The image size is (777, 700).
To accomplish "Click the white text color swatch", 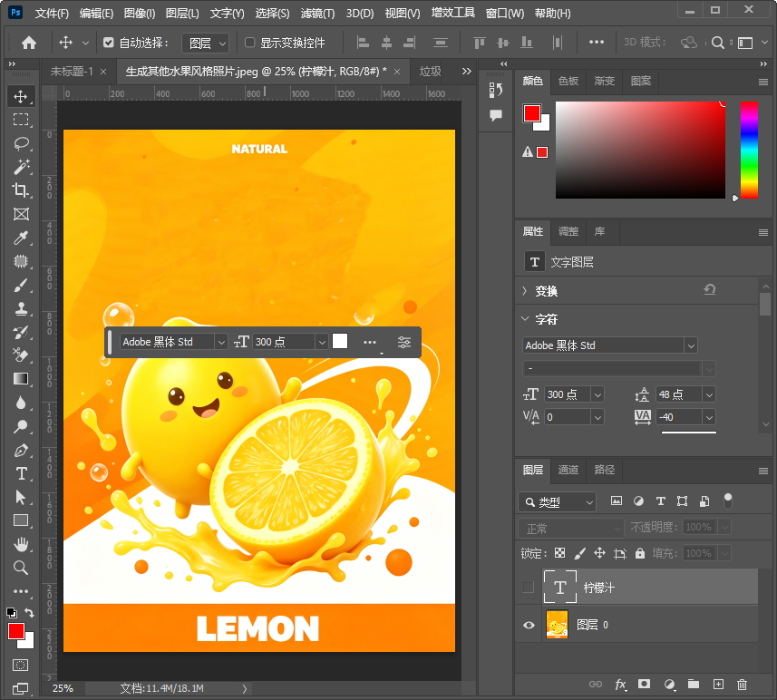I will (x=340, y=342).
